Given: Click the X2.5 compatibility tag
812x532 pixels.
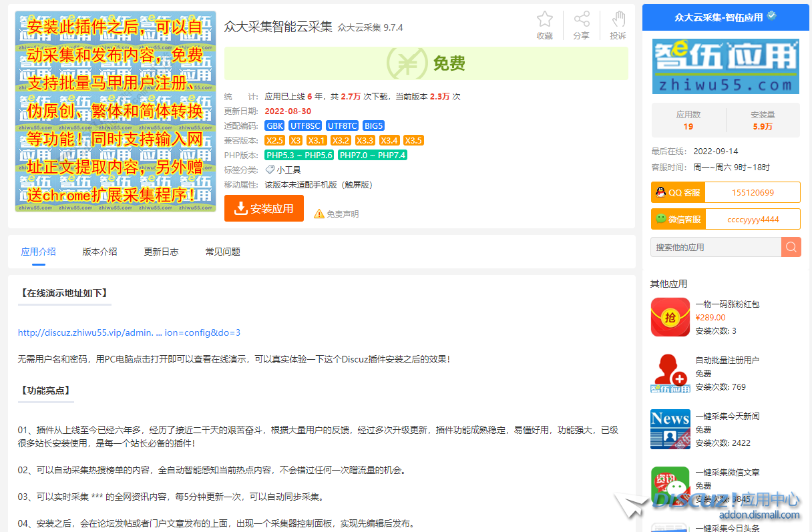Looking at the screenshot, I should tap(275, 140).
